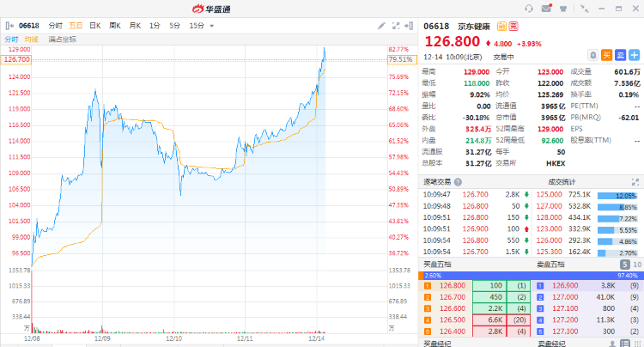
Task: Select the 1分 one-minute chart tab
Action: tap(155, 26)
